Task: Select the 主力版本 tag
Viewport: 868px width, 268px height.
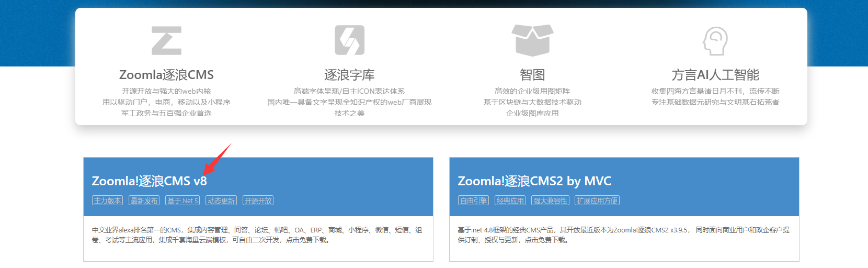Action: click(x=108, y=200)
